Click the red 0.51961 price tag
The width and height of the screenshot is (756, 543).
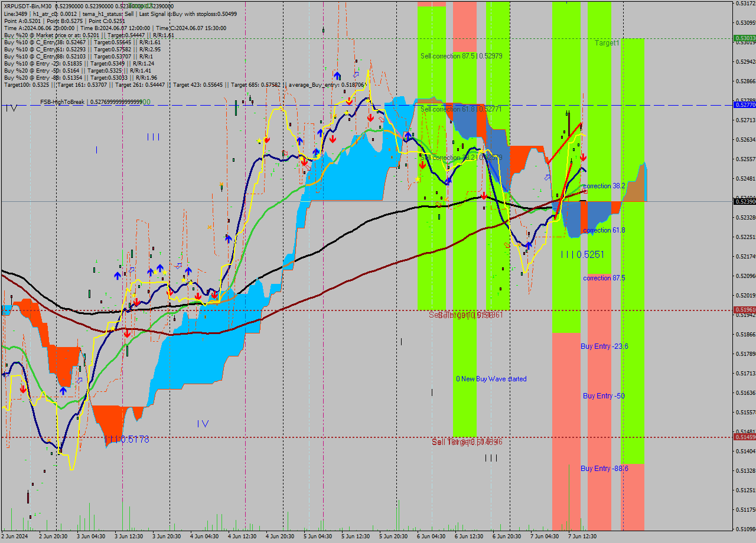(744, 310)
